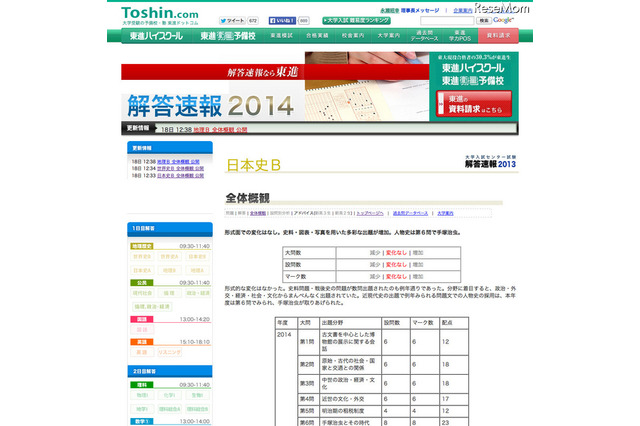Click the pink 国語 subject button
640x426 pixels.
[142, 329]
